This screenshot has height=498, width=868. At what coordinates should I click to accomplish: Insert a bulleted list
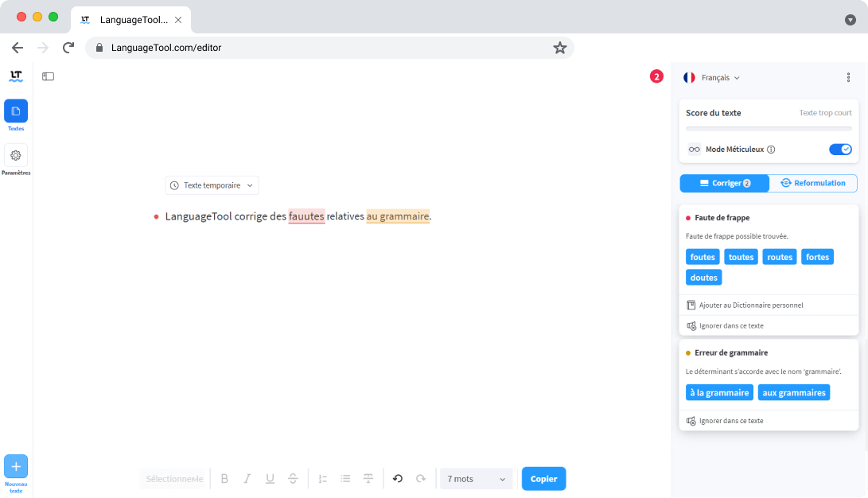[345, 479]
